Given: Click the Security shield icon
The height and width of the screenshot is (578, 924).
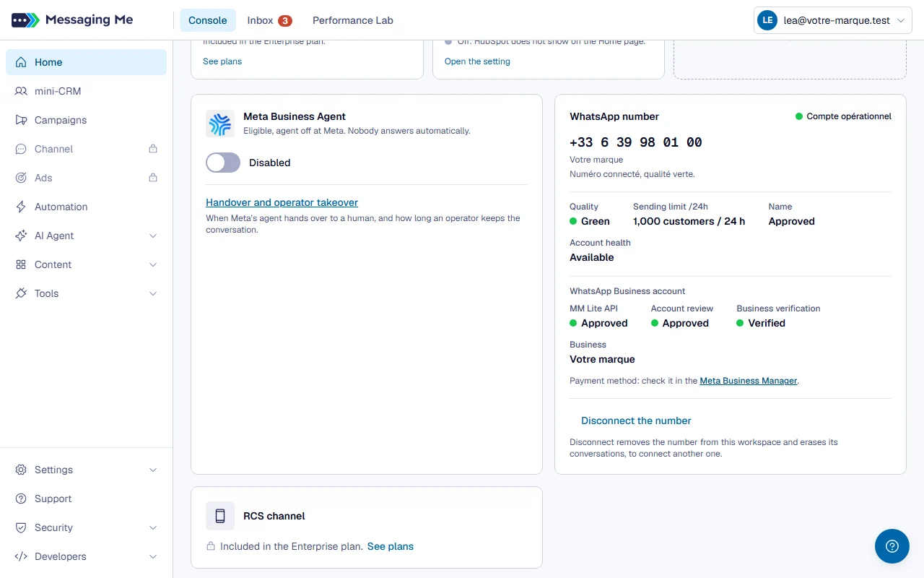Looking at the screenshot, I should click(x=21, y=527).
